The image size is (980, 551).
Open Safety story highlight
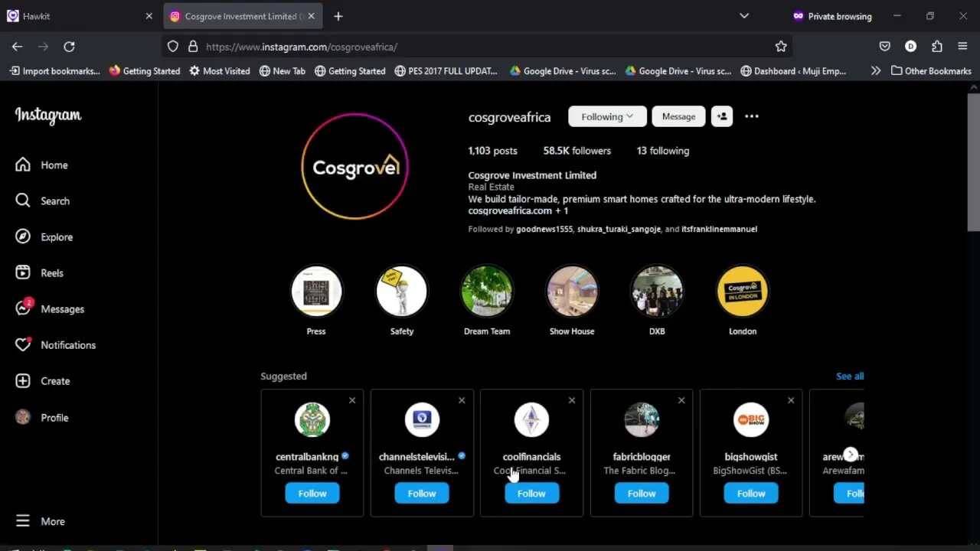click(x=401, y=291)
